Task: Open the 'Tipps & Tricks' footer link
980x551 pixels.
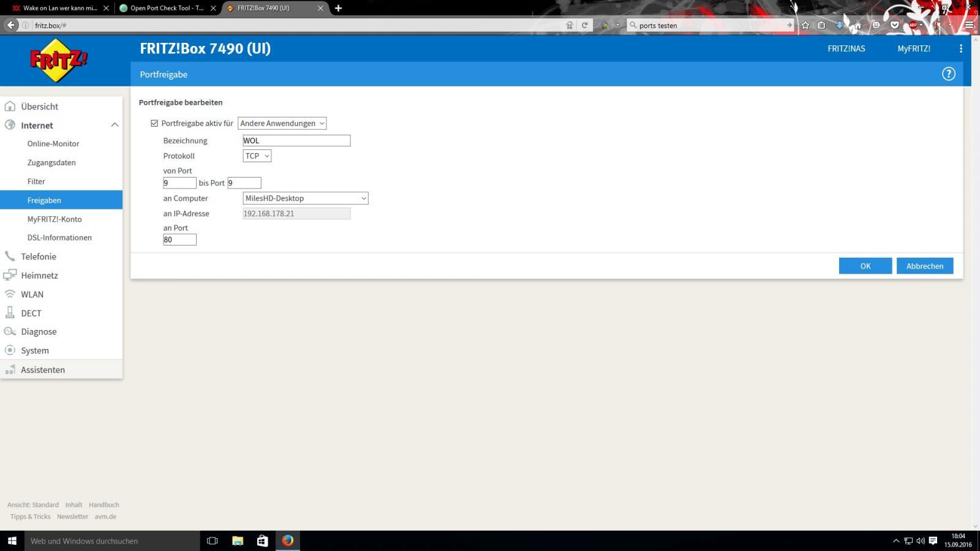Action: [30, 517]
